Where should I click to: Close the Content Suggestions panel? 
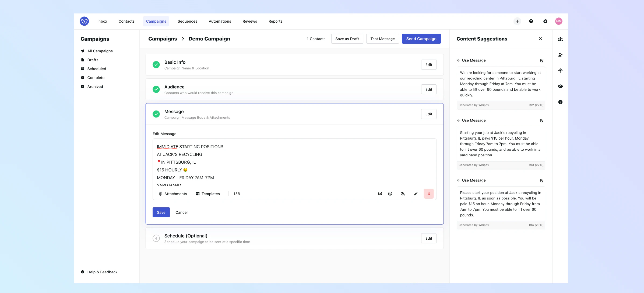pos(540,39)
